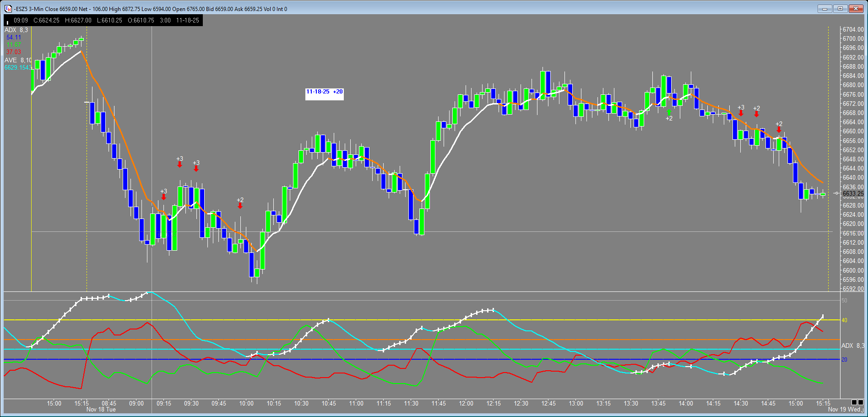Click the blue 20 level label
868x417 pixels.
coord(845,360)
